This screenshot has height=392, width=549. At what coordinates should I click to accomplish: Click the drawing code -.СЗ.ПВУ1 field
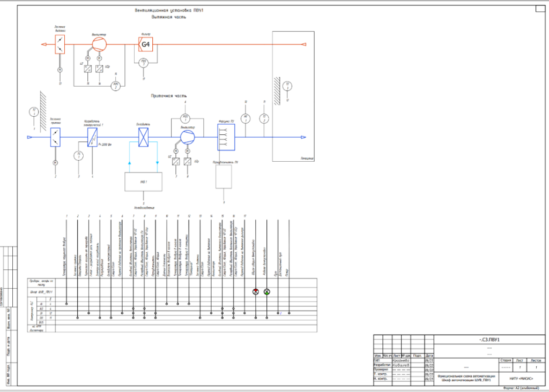(x=488, y=340)
